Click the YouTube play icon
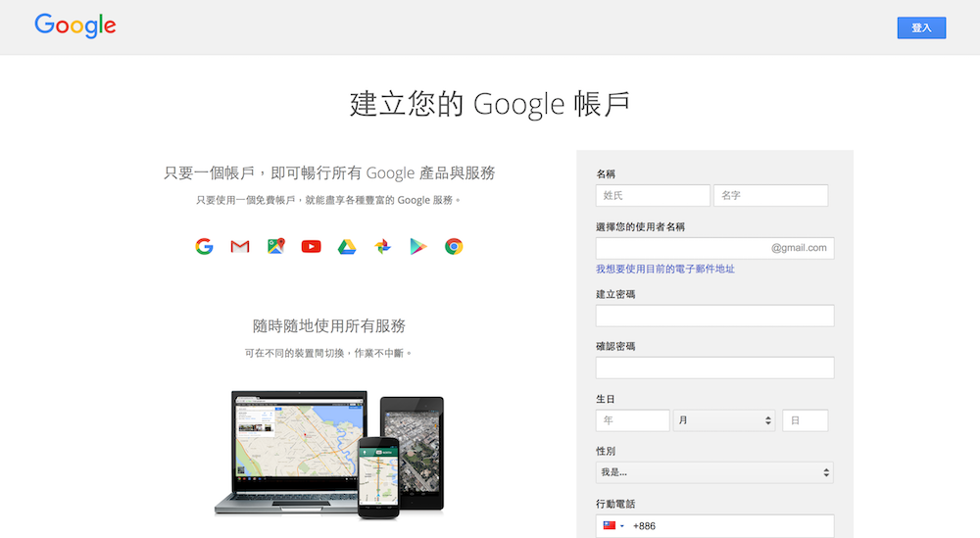 (312, 246)
